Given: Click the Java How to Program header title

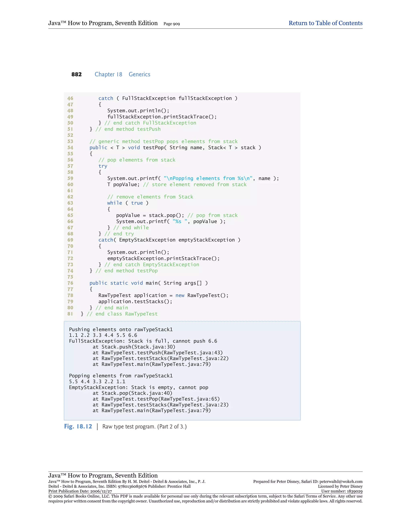Looking at the screenshot, I should point(103,23).
